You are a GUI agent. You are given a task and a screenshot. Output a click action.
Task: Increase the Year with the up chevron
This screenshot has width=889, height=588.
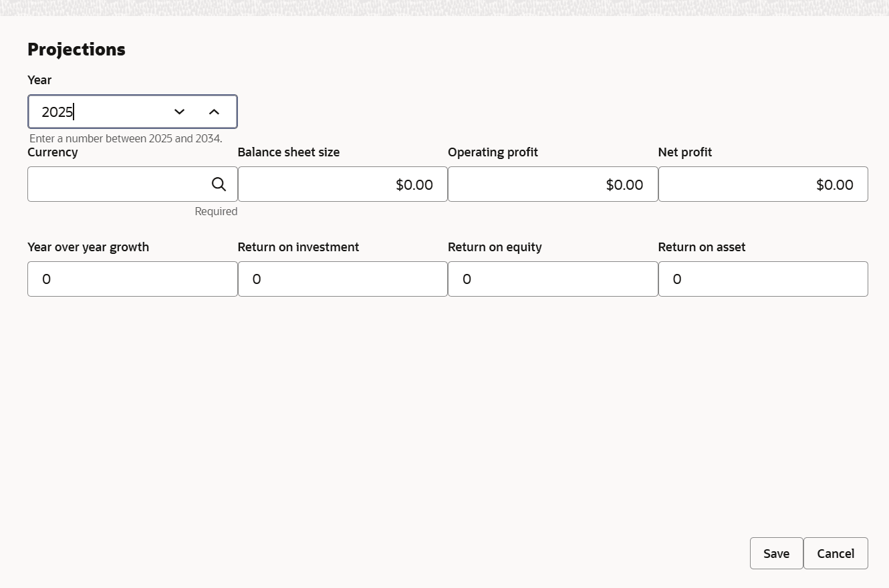point(214,112)
